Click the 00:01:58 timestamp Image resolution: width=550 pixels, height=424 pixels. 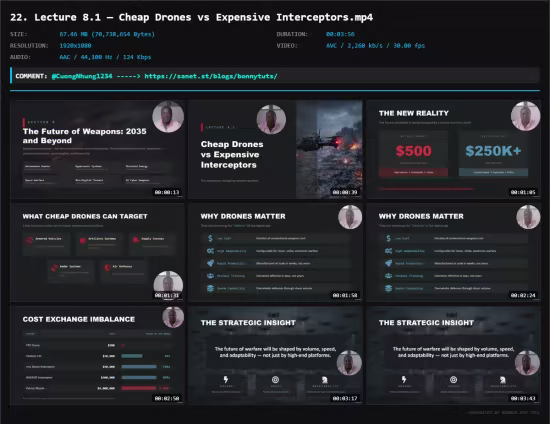tap(345, 295)
